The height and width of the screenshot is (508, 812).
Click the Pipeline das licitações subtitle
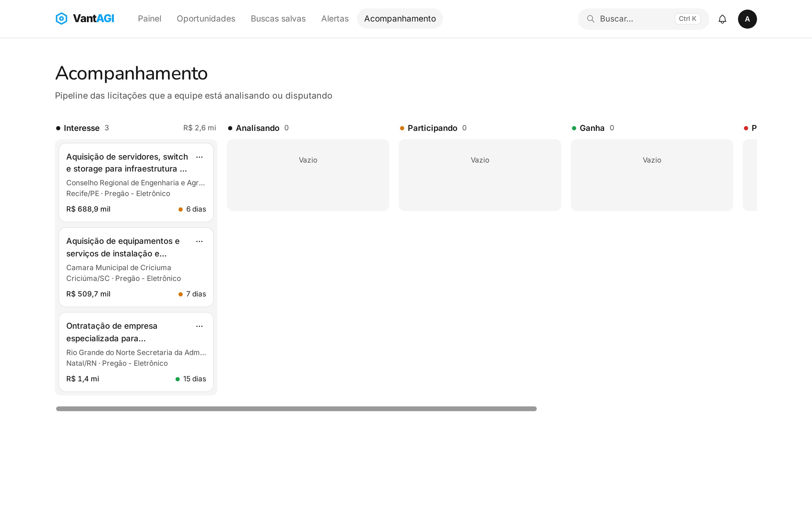194,96
